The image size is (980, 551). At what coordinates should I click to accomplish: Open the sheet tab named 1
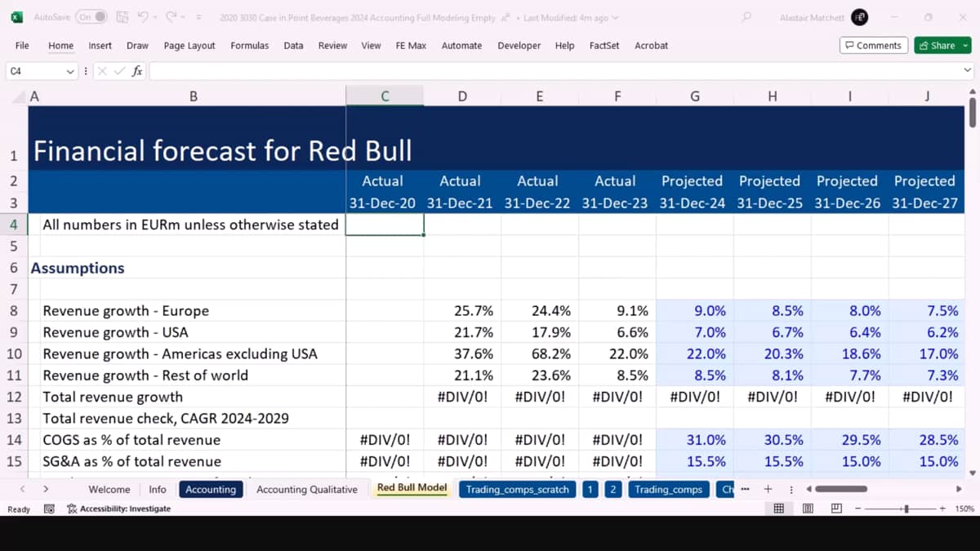(x=590, y=489)
